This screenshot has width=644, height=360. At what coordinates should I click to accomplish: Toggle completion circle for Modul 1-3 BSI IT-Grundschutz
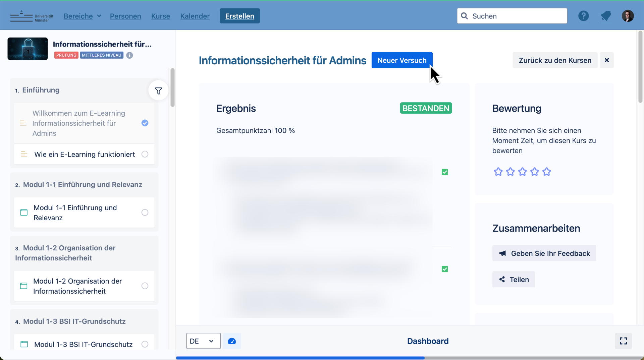[x=145, y=344]
